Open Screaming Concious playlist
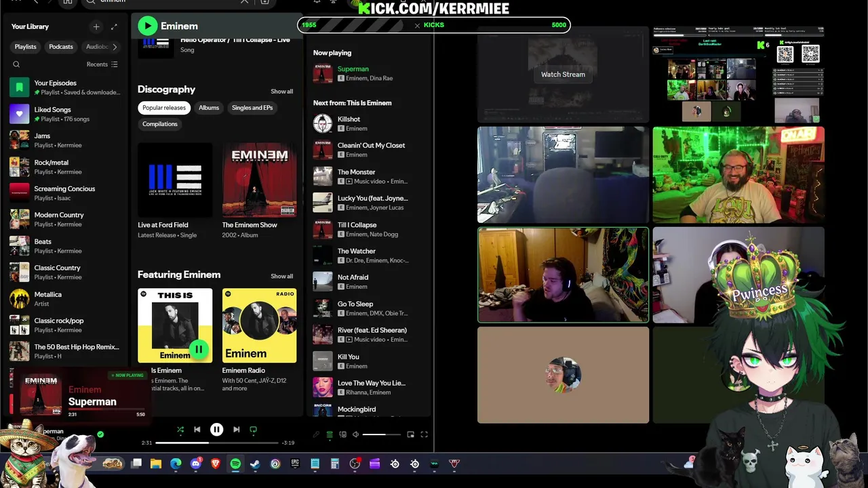Image resolution: width=868 pixels, height=488 pixels. pyautogui.click(x=66, y=193)
